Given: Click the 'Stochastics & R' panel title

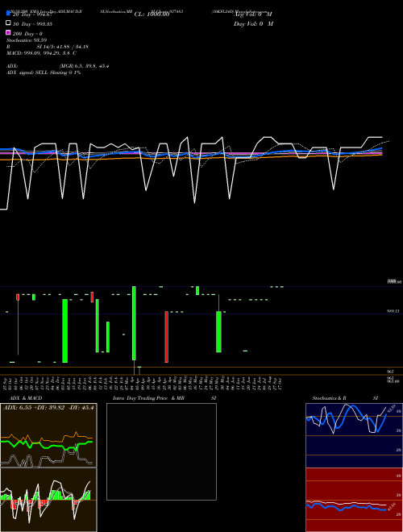Looking at the screenshot, I should coord(329,398).
